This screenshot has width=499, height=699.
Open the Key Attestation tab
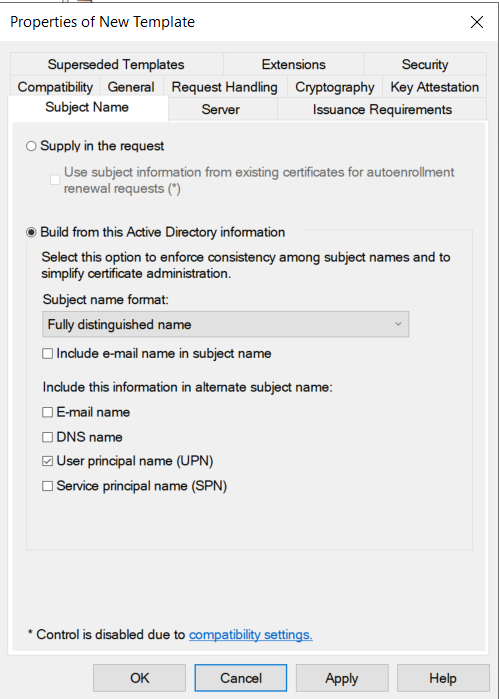(x=435, y=87)
